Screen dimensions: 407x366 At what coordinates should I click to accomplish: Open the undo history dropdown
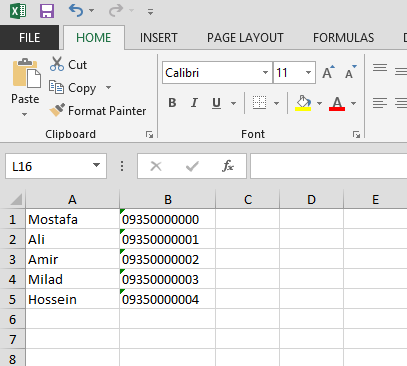pyautogui.click(x=91, y=11)
